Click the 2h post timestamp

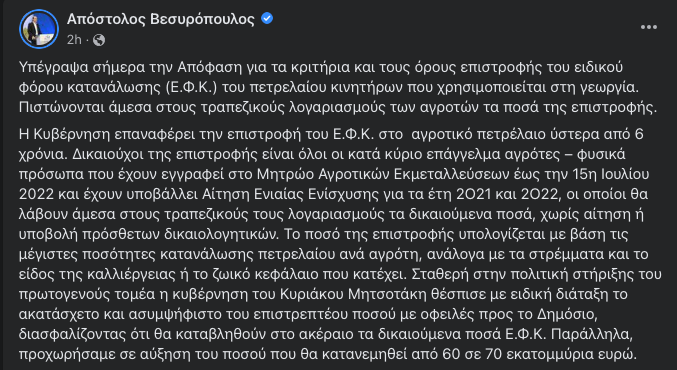pyautogui.click(x=74, y=40)
